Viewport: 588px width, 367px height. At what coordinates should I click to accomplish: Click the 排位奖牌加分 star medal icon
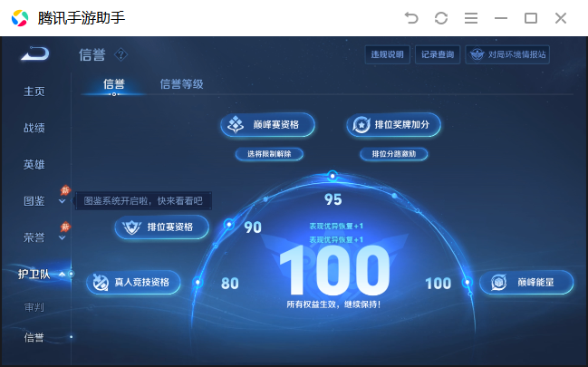pyautogui.click(x=361, y=124)
